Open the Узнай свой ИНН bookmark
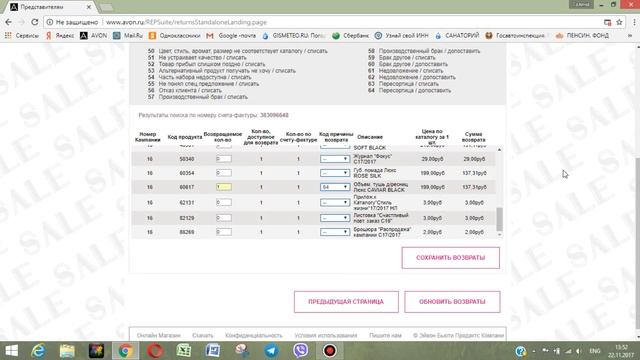This screenshot has height=360, width=640. tap(402, 36)
